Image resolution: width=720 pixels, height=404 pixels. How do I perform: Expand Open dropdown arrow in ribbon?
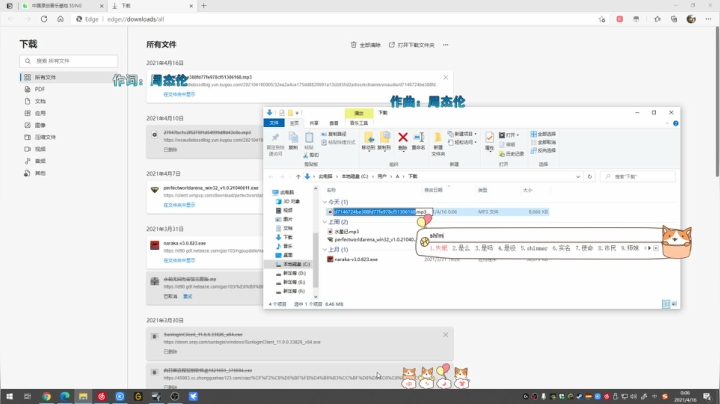518,135
